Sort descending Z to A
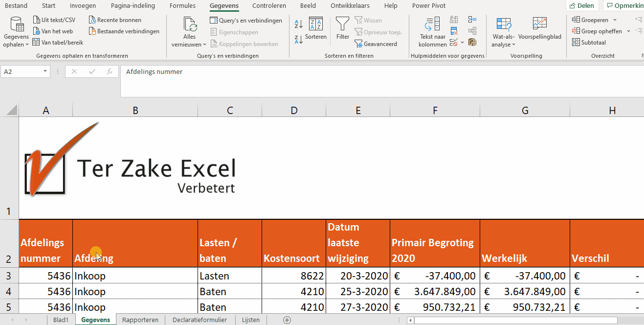644x325 pixels. coord(299,40)
